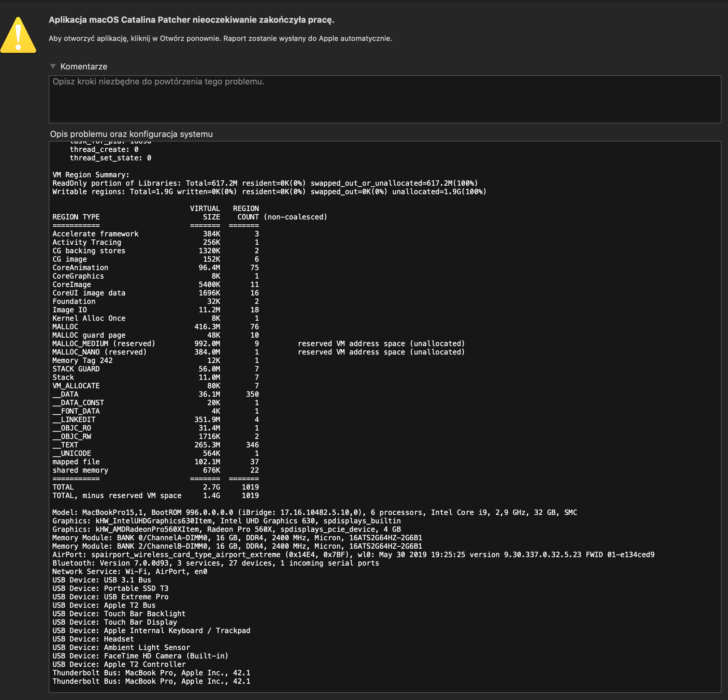The height and width of the screenshot is (700, 728).
Task: Click the 'USB Device: Portable SSD T3' line
Action: click(110, 589)
